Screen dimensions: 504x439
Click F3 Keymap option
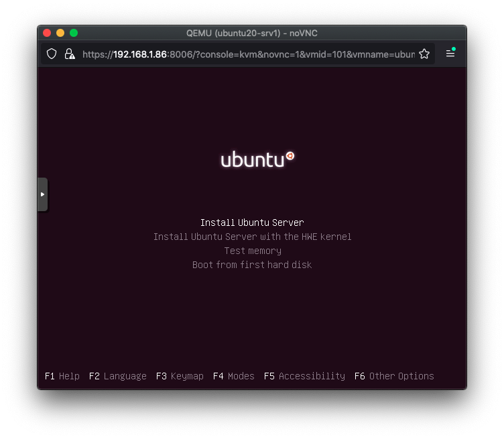(x=180, y=376)
